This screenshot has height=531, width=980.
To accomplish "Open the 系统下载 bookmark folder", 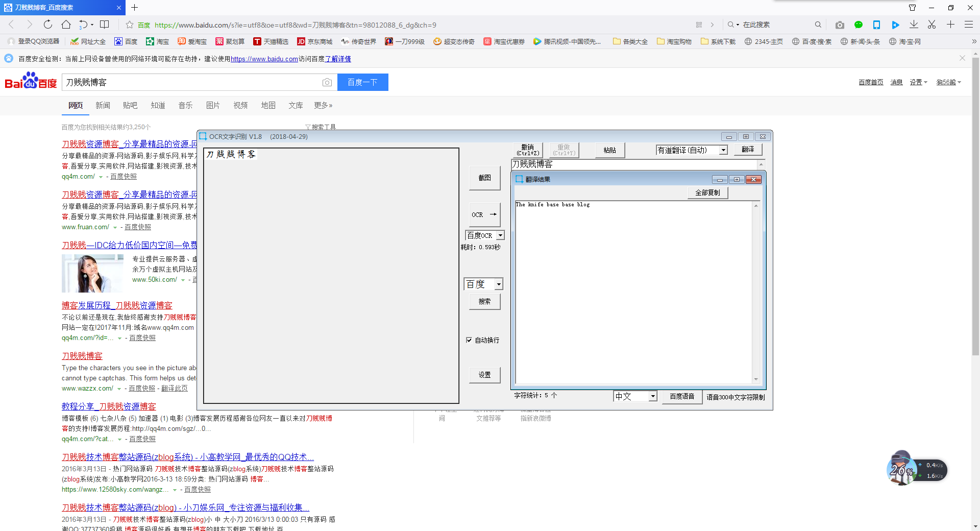I will [718, 41].
